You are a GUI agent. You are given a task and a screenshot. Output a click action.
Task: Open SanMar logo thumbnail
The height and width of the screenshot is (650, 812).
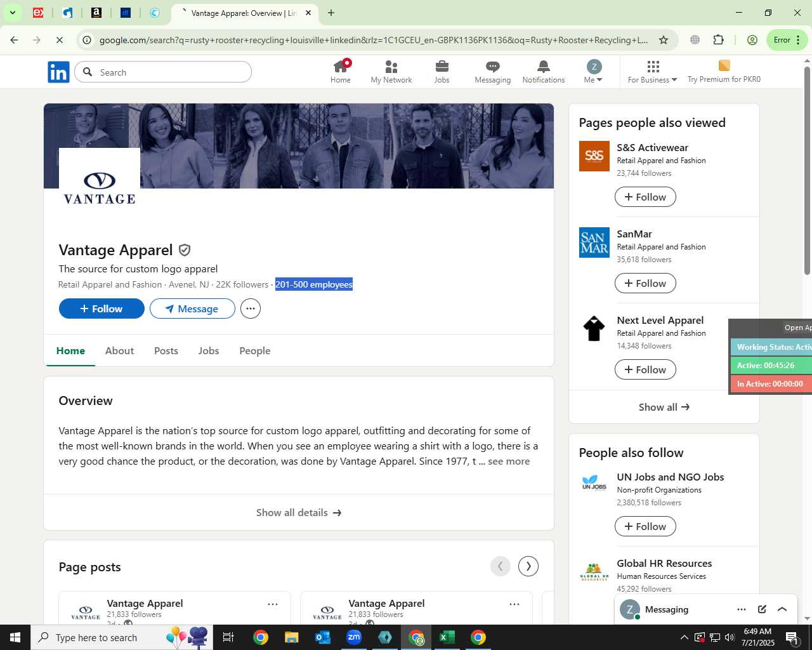click(594, 242)
